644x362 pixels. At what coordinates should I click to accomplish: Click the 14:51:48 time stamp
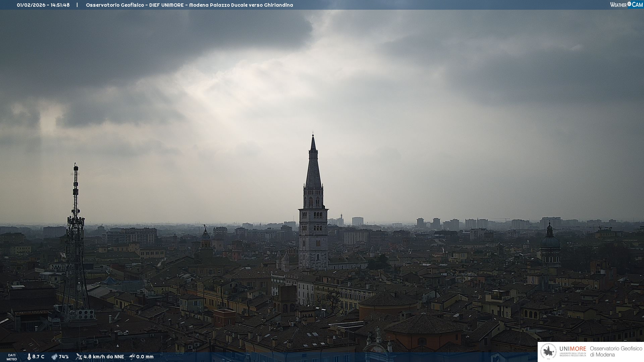pyautogui.click(x=60, y=5)
